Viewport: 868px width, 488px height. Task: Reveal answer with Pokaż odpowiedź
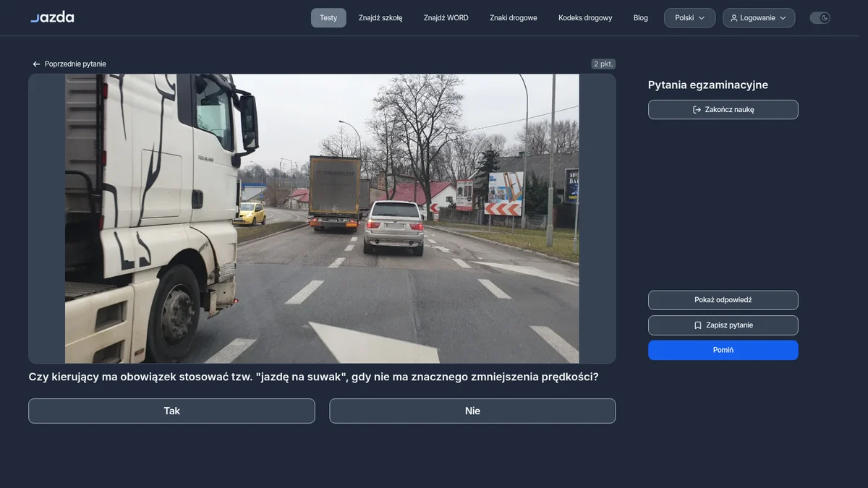[x=723, y=300]
